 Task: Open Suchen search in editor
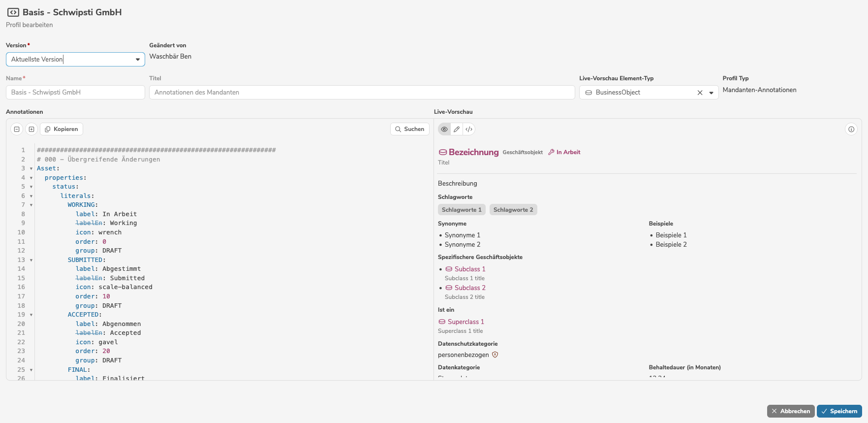[409, 129]
